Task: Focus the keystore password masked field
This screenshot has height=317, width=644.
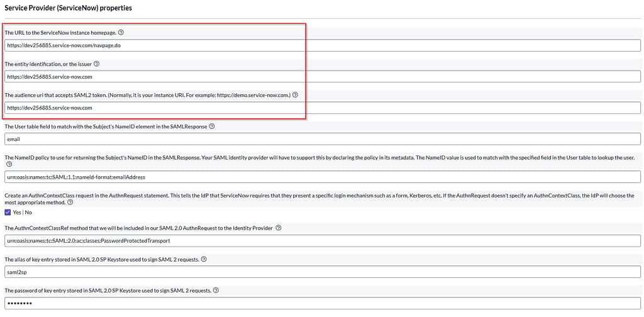Action: pos(323,303)
